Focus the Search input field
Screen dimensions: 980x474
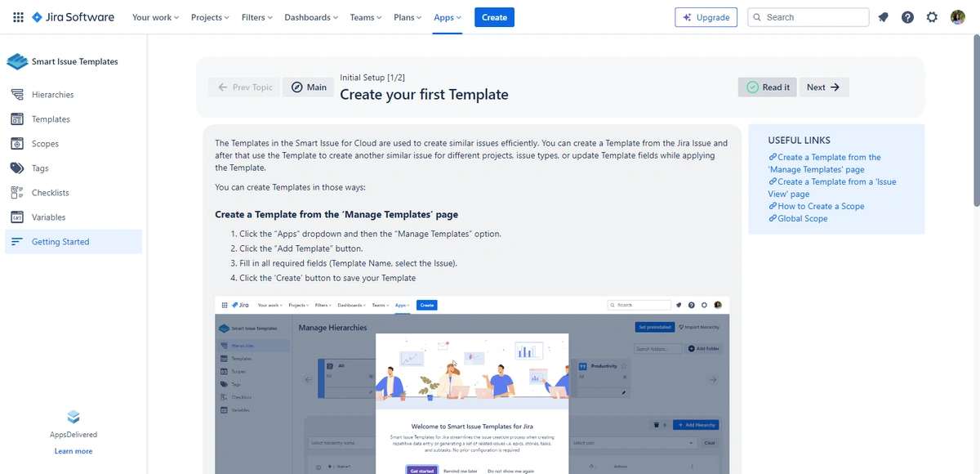tap(808, 17)
